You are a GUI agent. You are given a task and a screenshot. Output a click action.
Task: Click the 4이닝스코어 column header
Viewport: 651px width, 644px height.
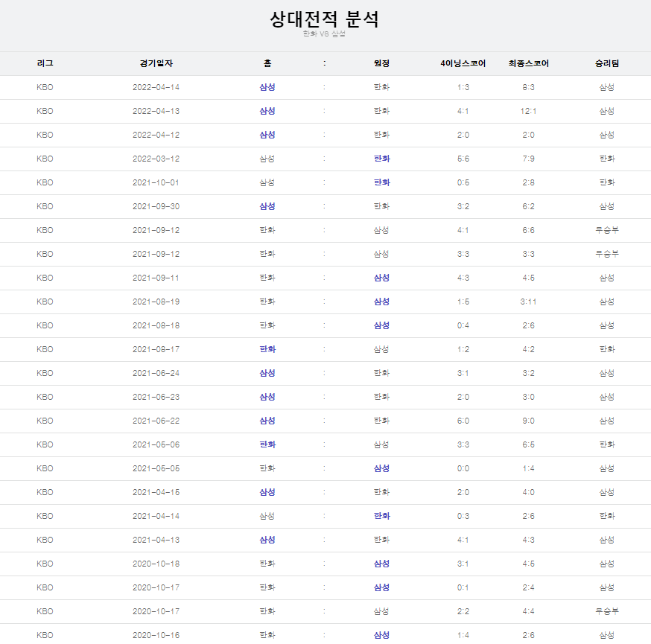click(x=463, y=63)
